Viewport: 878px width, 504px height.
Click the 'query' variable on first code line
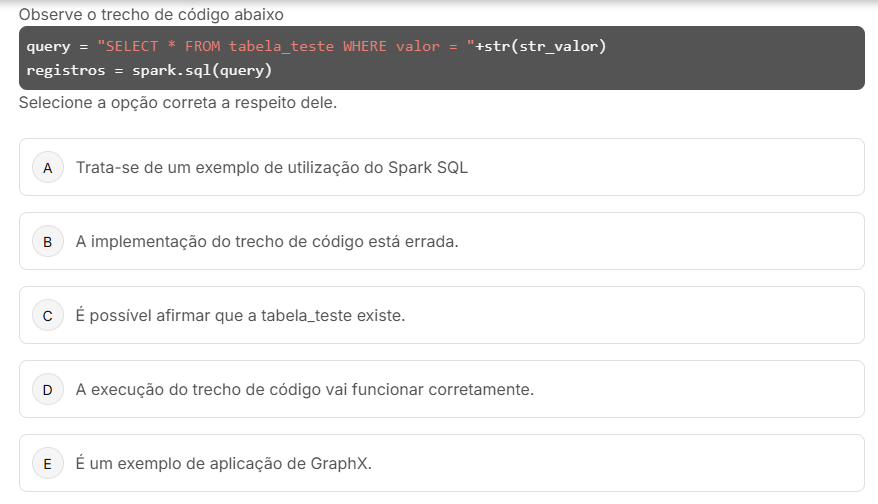coord(48,47)
